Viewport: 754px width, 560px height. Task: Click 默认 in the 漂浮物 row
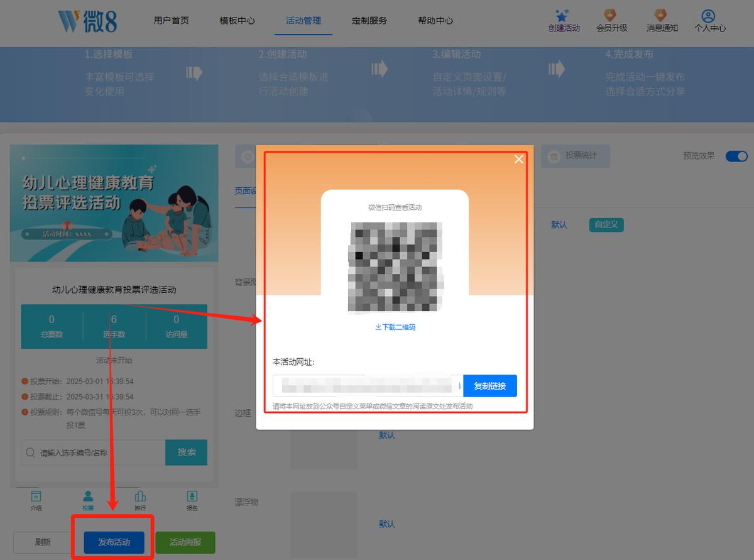[x=387, y=524]
